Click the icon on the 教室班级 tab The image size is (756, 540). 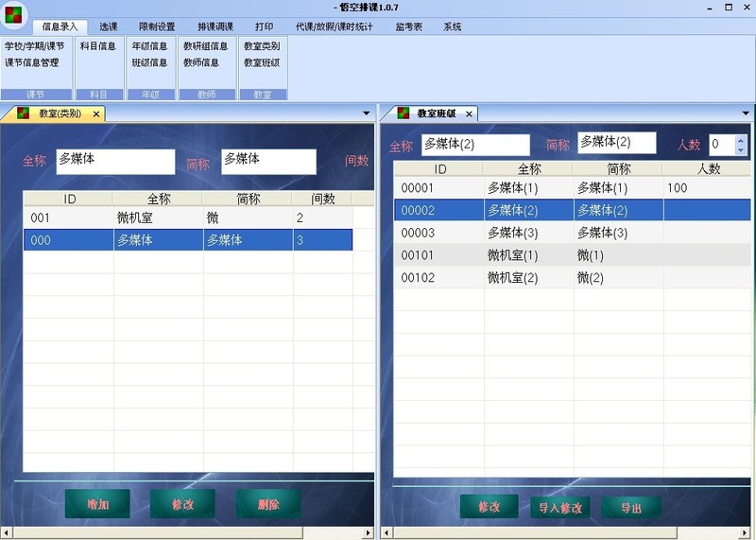pyautogui.click(x=404, y=113)
